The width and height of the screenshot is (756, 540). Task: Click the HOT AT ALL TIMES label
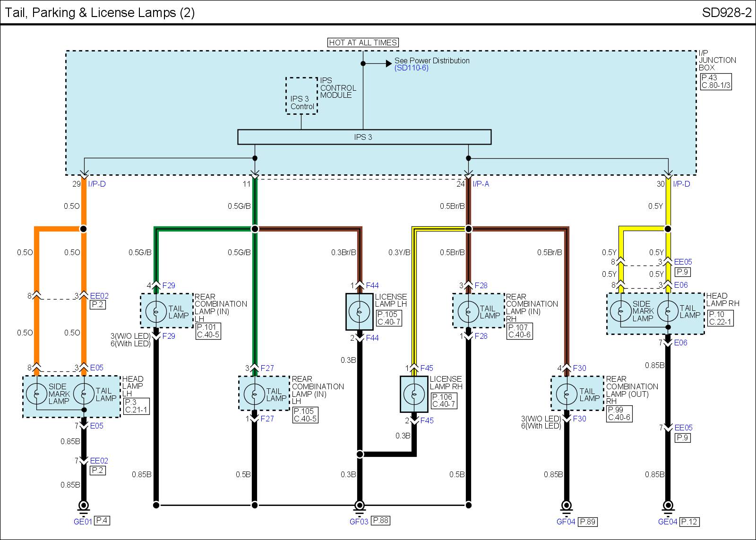click(x=363, y=43)
